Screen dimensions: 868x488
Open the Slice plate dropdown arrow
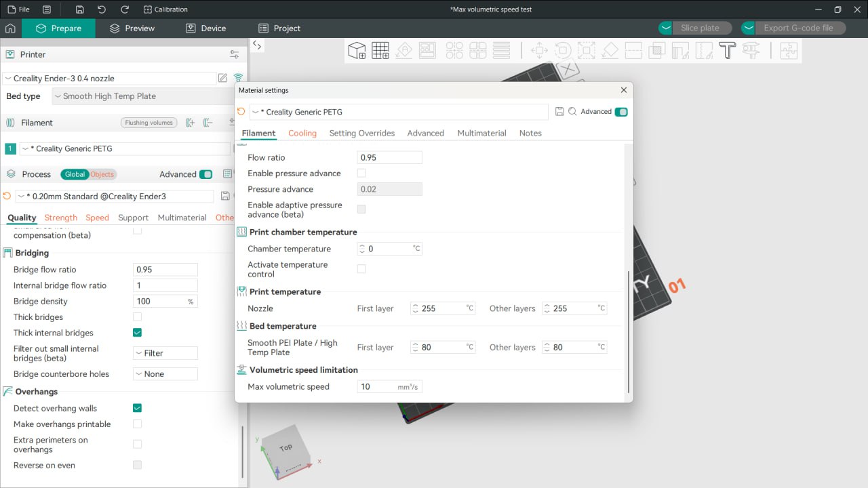click(x=666, y=28)
